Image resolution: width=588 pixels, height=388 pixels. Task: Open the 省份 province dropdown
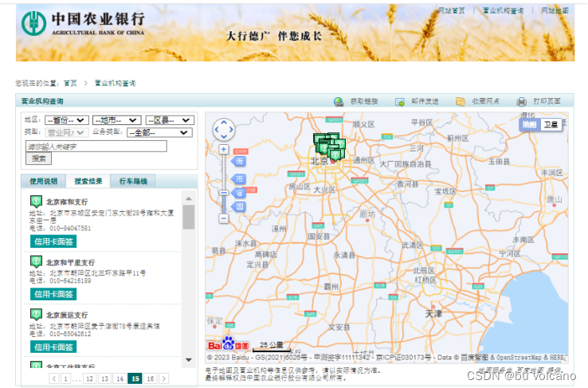[x=67, y=120]
